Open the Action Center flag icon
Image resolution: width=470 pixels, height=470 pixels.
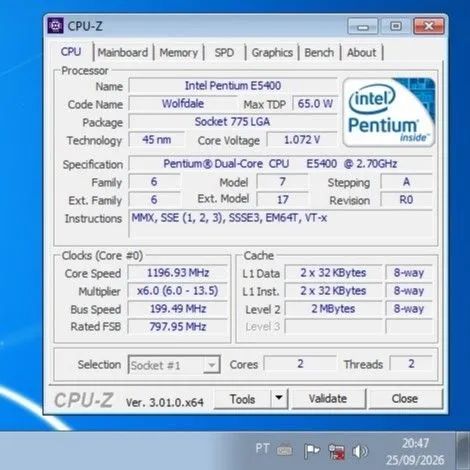pyautogui.click(x=312, y=451)
